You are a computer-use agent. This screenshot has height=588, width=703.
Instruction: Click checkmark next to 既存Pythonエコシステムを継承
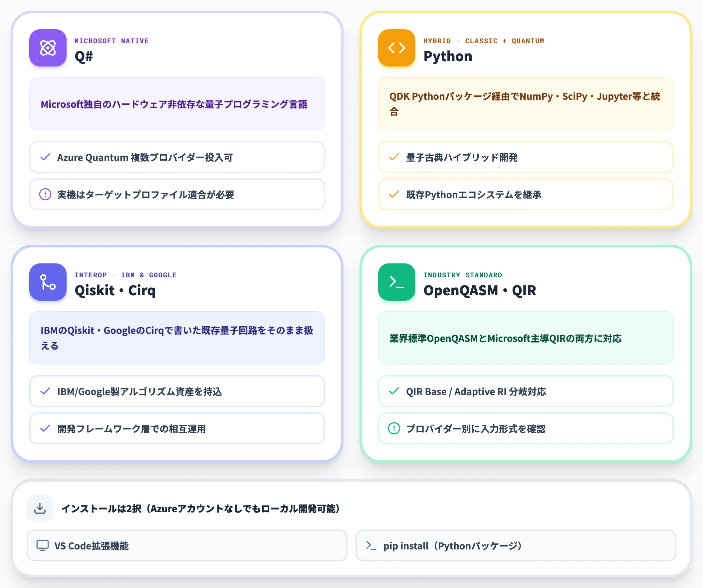point(394,194)
